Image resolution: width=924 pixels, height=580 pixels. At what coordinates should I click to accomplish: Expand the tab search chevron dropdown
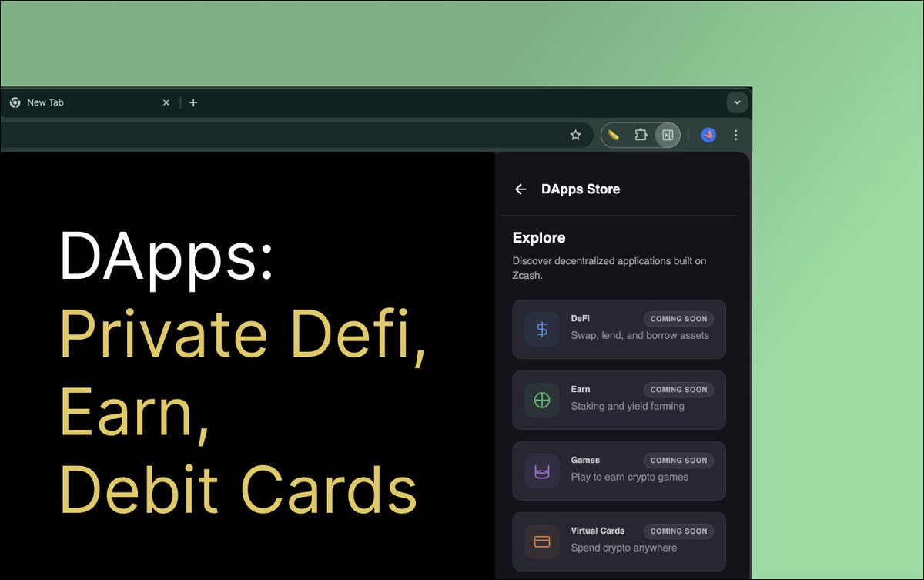tap(737, 102)
